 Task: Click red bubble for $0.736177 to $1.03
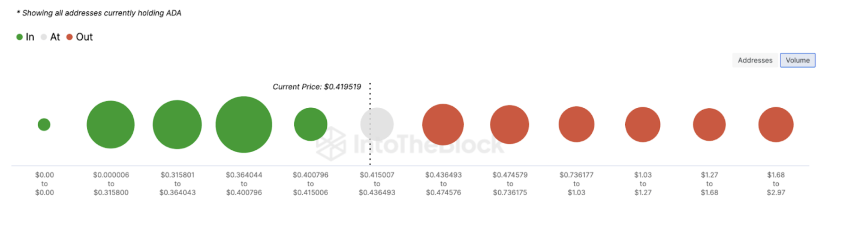[576, 124]
